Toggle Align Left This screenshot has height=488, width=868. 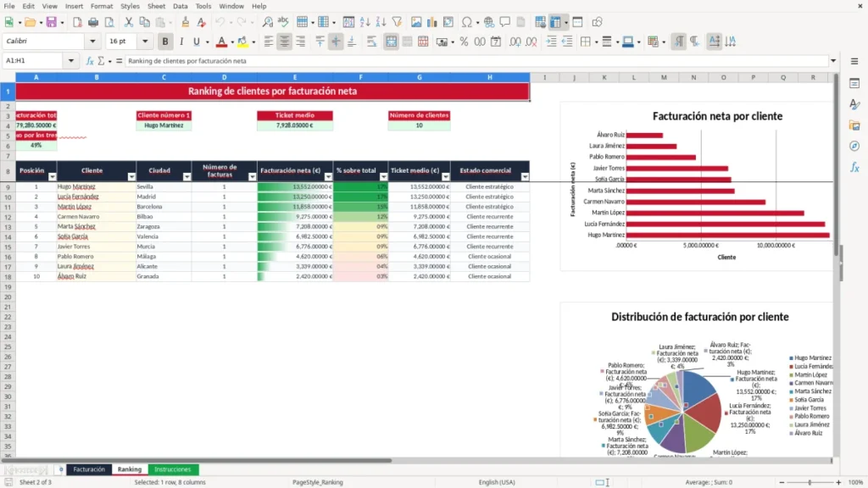point(269,42)
